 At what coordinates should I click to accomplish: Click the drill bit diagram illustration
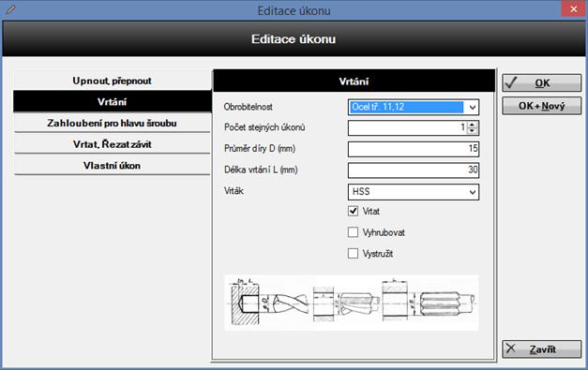tap(268, 303)
